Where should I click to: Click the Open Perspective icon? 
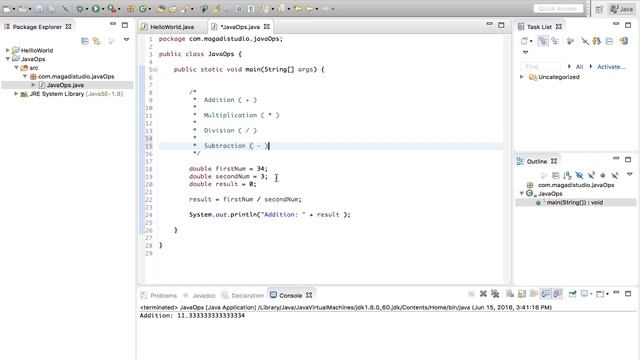[x=599, y=9]
